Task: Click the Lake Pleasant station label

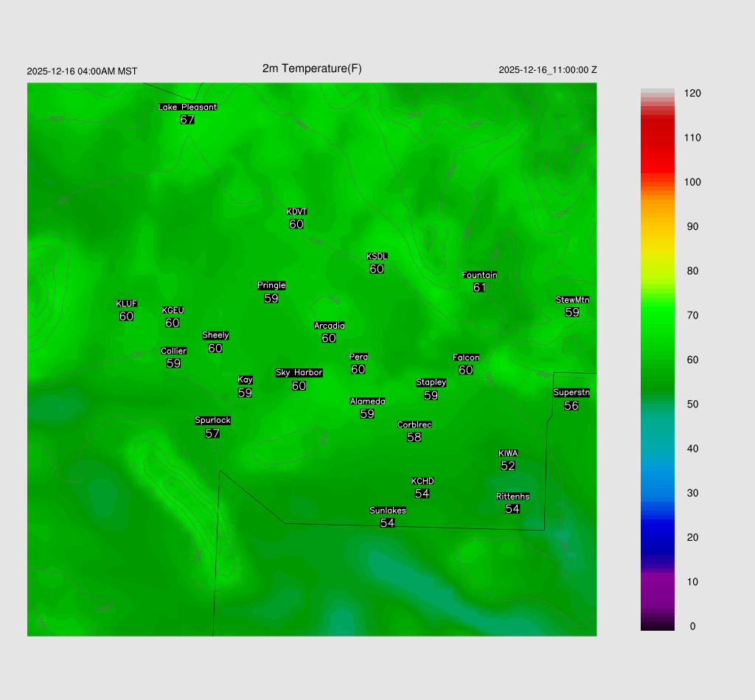Action: click(187, 107)
